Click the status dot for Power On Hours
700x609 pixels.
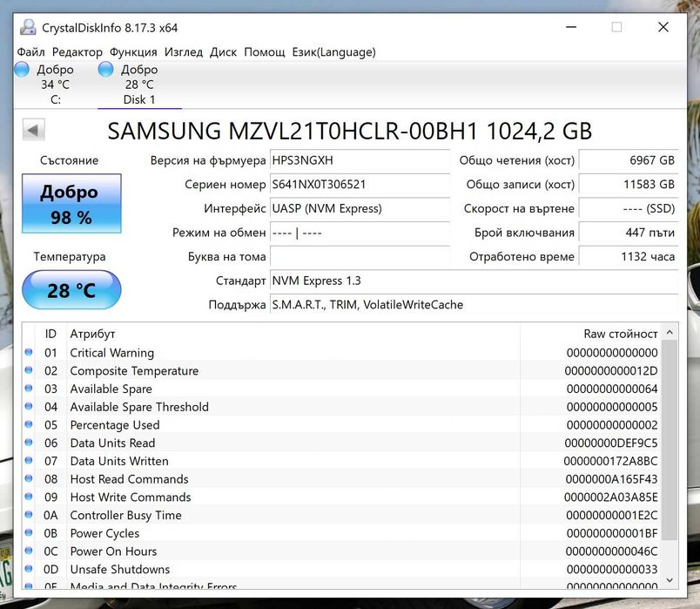(x=29, y=551)
